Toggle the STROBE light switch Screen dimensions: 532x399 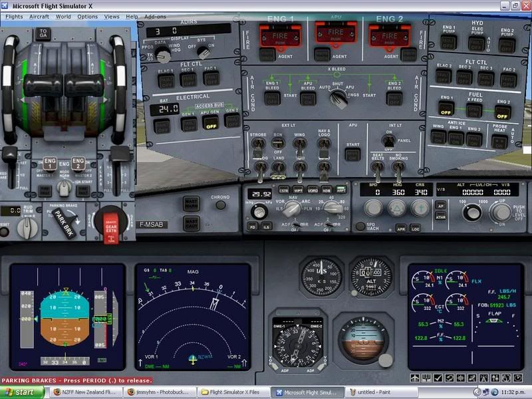(x=258, y=143)
